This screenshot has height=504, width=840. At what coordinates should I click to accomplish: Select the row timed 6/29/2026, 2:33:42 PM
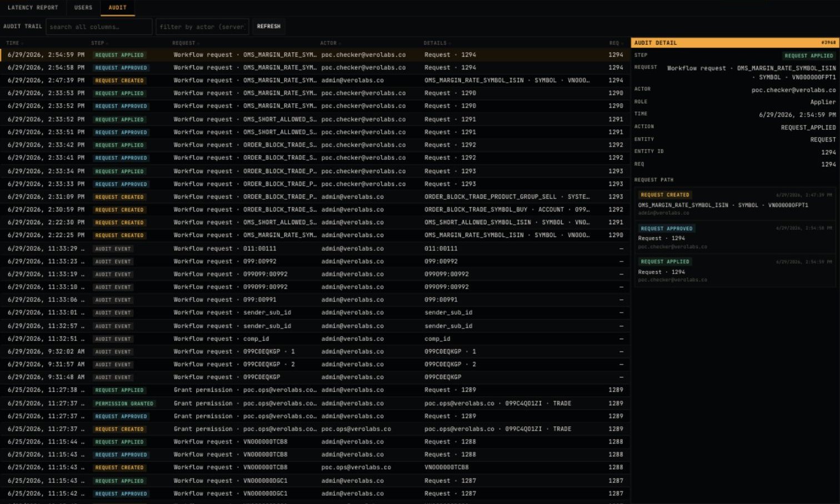tap(315, 145)
